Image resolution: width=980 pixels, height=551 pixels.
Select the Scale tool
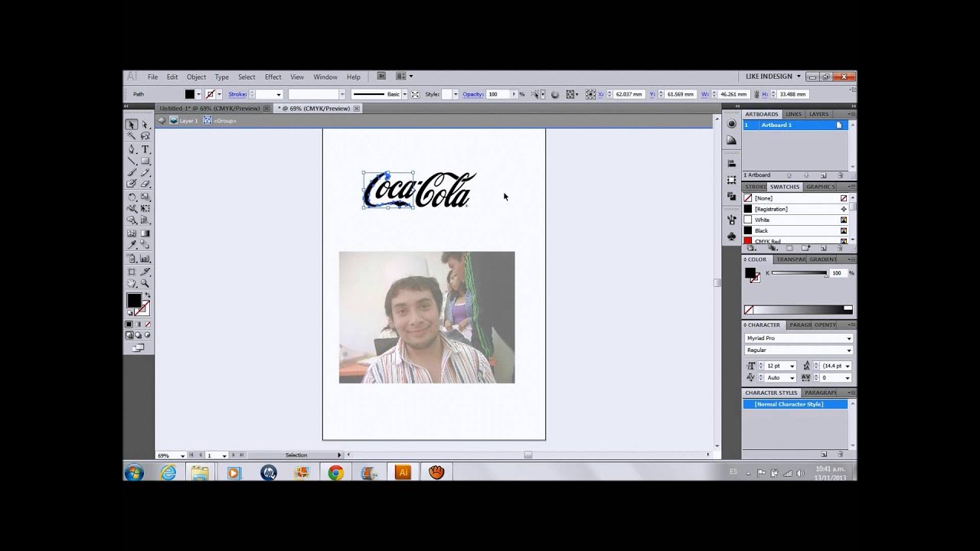[145, 197]
